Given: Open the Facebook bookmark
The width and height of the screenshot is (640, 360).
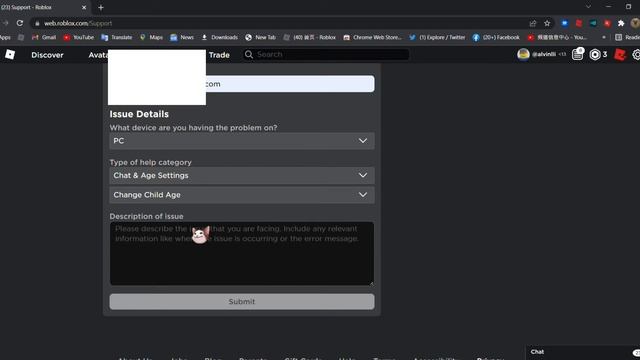Looking at the screenshot, I should 496,37.
